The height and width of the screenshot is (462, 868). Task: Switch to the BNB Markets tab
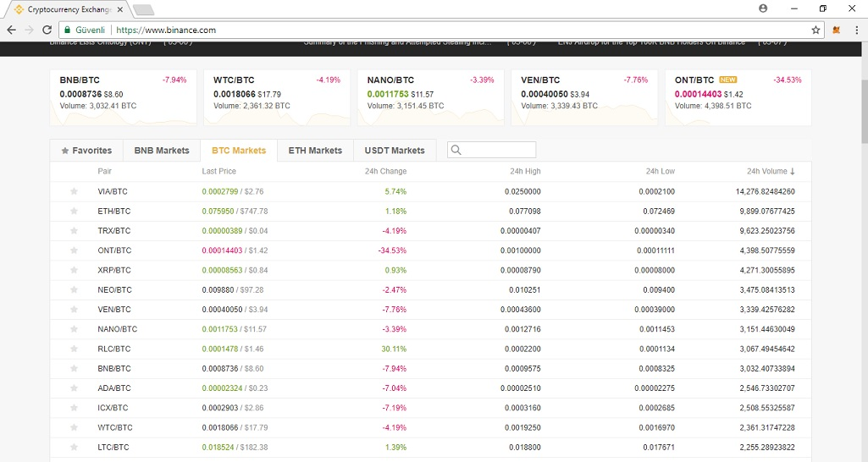coord(162,151)
